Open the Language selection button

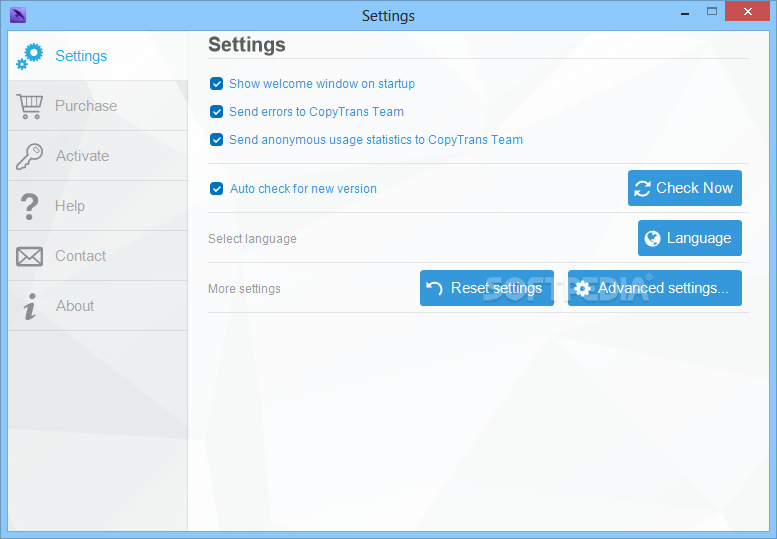[x=690, y=238]
